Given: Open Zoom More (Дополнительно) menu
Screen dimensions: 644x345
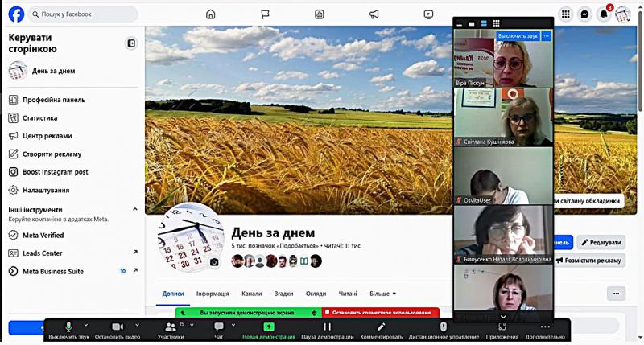Looking at the screenshot, I should (545, 331).
